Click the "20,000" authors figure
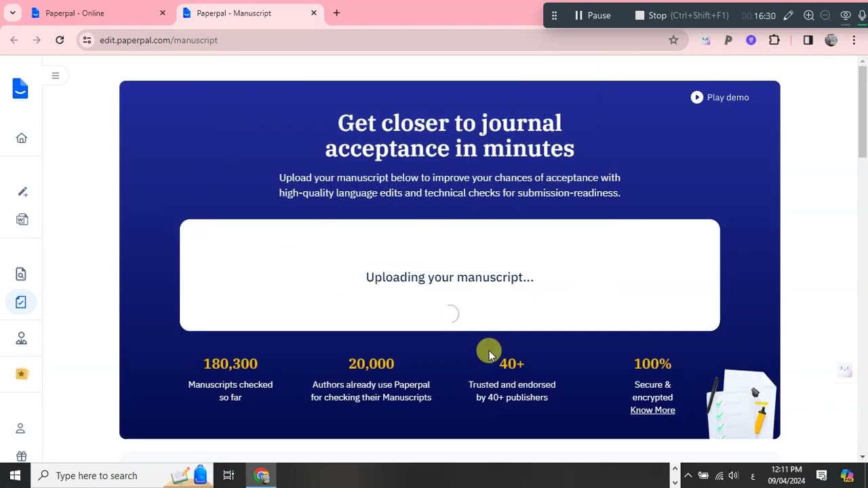Viewport: 868px width, 488px height. point(371,364)
